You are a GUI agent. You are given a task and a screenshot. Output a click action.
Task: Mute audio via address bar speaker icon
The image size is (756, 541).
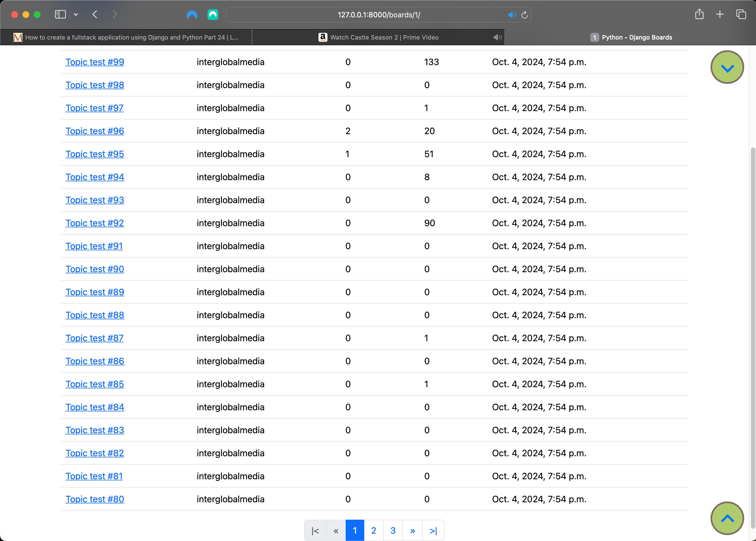click(x=512, y=15)
